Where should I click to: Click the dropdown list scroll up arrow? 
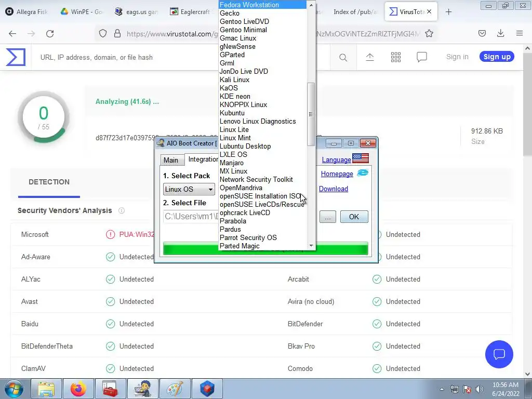tap(311, 5)
